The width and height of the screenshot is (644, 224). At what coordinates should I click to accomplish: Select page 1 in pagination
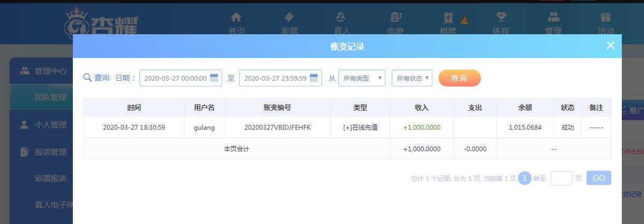coord(524,178)
